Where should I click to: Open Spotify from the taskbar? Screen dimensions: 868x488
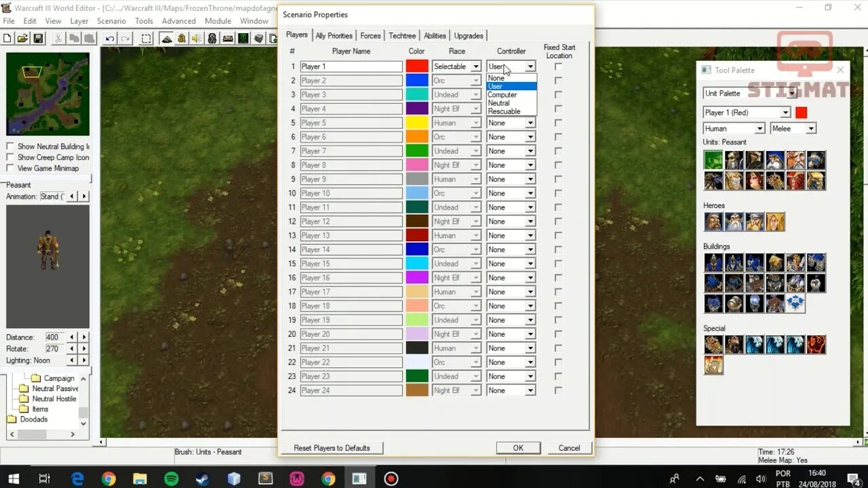point(172,479)
